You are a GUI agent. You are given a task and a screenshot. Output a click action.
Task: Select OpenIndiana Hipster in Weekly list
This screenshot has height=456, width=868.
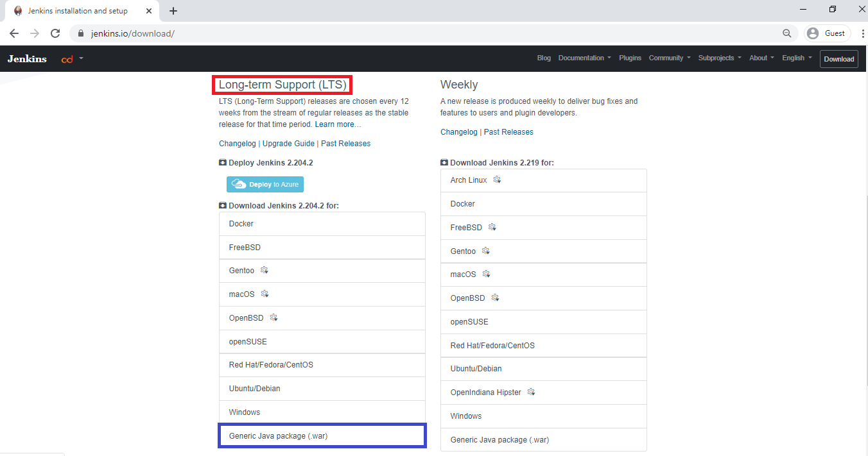click(x=544, y=393)
